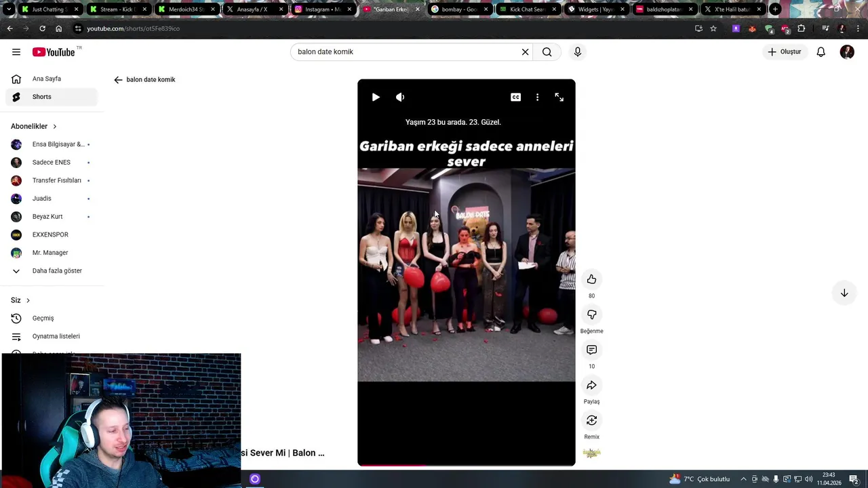Open the Windows notification center
The height and width of the screenshot is (488, 868).
point(854,479)
